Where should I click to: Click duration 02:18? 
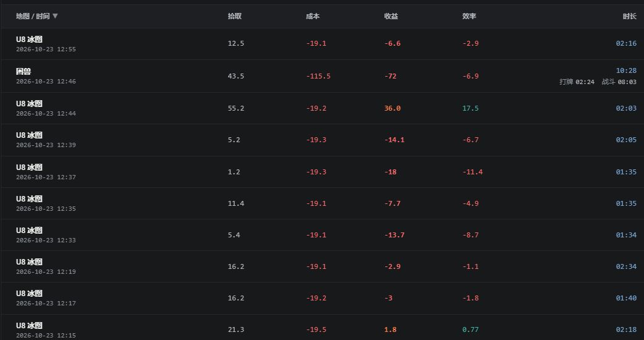click(x=626, y=329)
